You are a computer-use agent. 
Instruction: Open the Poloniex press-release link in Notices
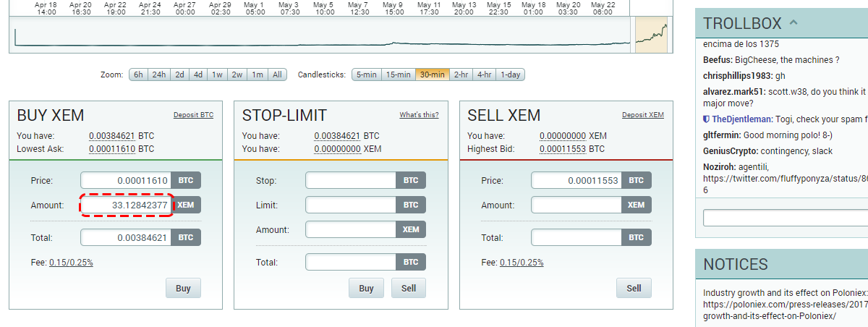point(786,310)
